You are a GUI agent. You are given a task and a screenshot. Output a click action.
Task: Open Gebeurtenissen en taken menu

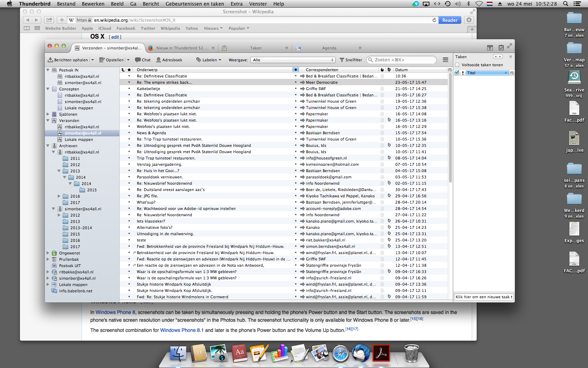pyautogui.click(x=195, y=4)
